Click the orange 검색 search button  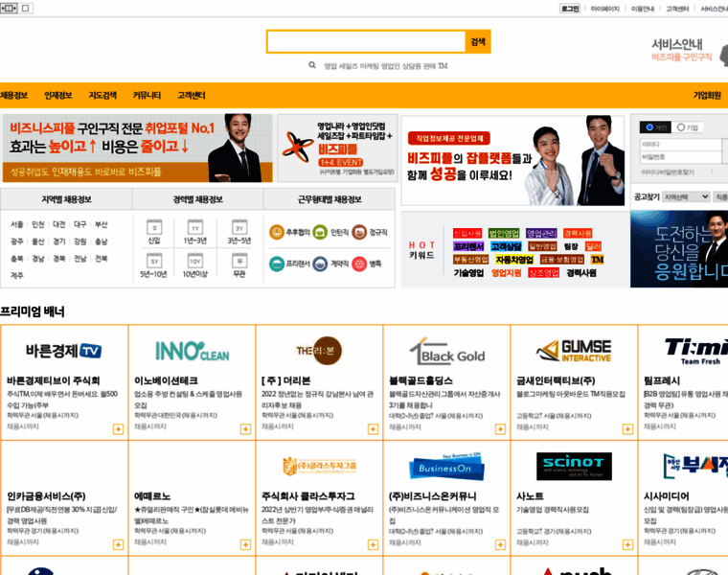[x=478, y=42]
